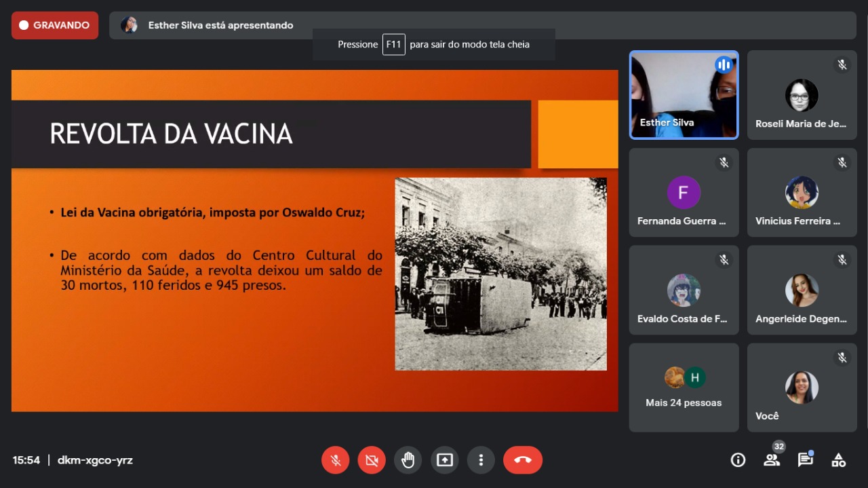Select Esther Silva's video tile

[684, 95]
